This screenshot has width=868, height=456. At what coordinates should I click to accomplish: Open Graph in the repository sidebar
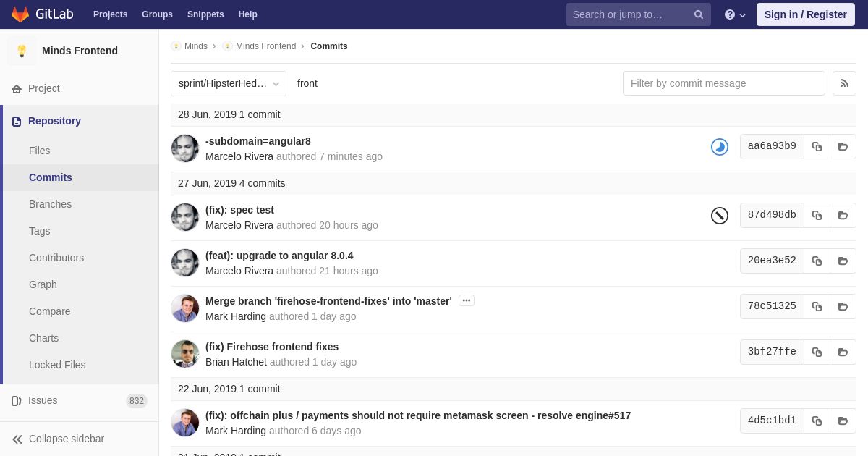(x=43, y=284)
